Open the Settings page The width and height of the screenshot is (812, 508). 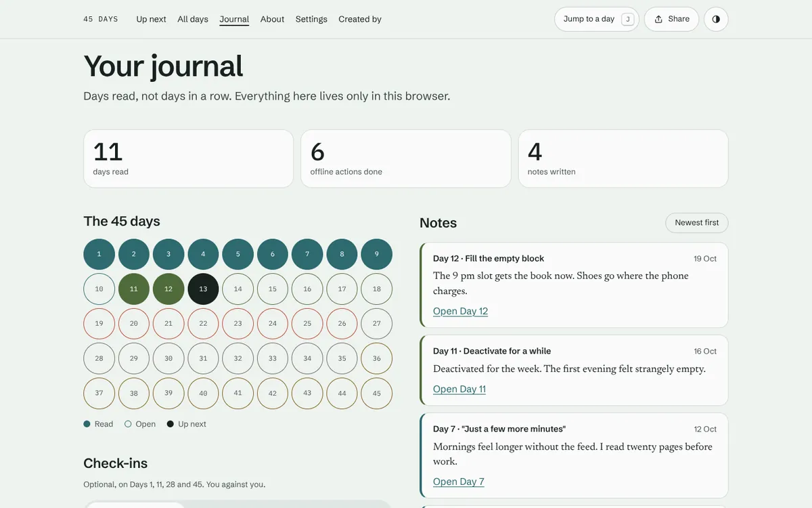point(311,19)
